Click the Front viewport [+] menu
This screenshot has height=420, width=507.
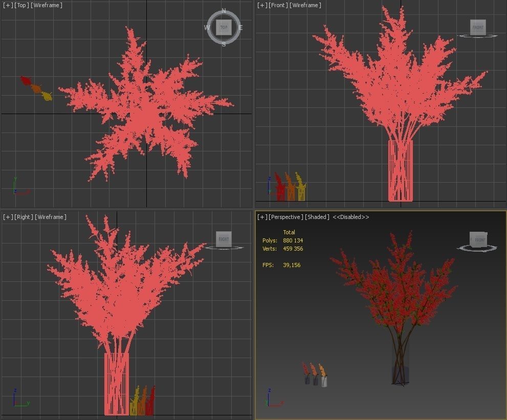tap(262, 5)
